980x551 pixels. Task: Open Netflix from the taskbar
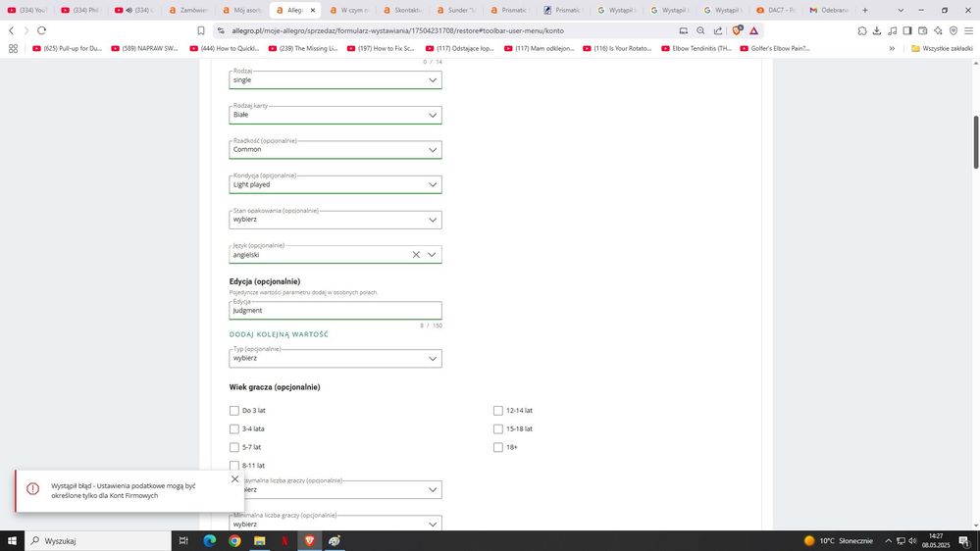pos(284,540)
